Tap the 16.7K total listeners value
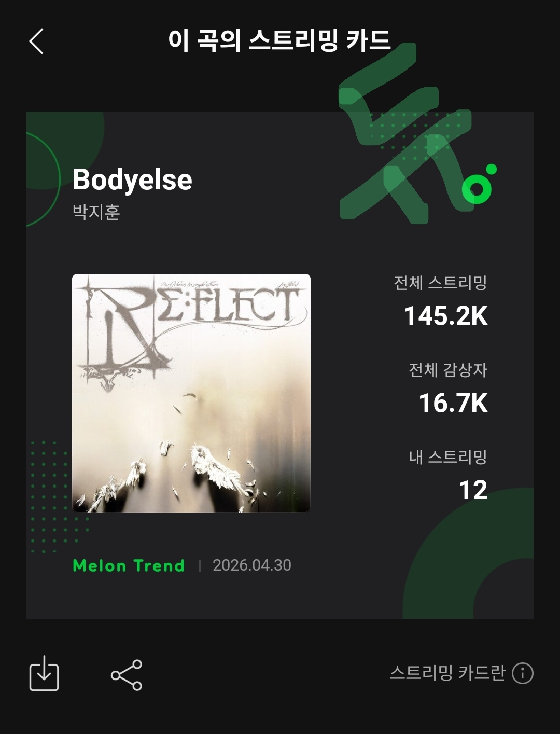 click(453, 403)
